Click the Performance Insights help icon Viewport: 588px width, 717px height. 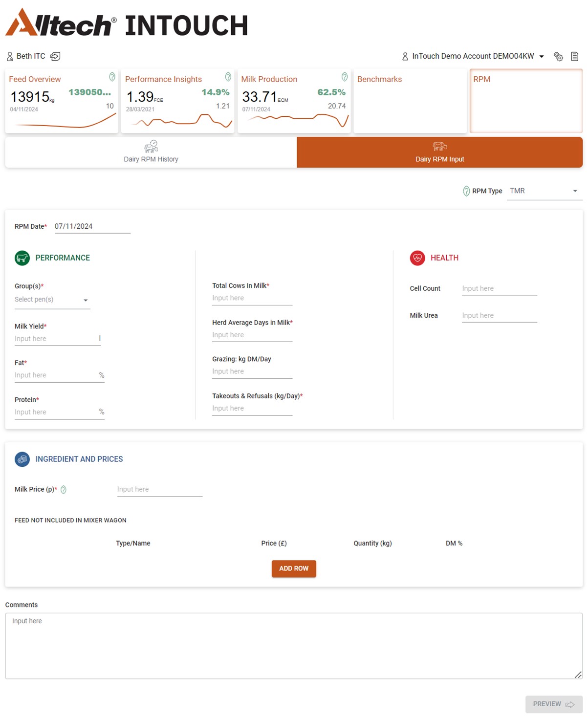228,77
